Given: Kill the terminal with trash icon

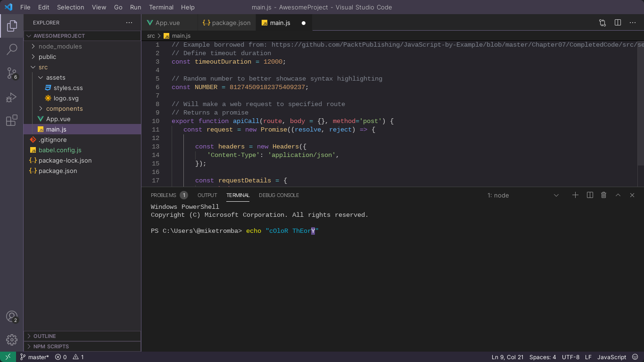Looking at the screenshot, I should [603, 195].
